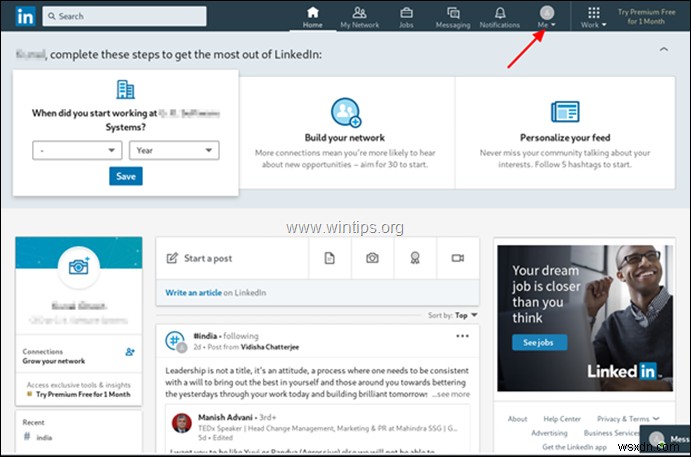Click the Build your network icon
691x457 pixels.
[x=346, y=112]
